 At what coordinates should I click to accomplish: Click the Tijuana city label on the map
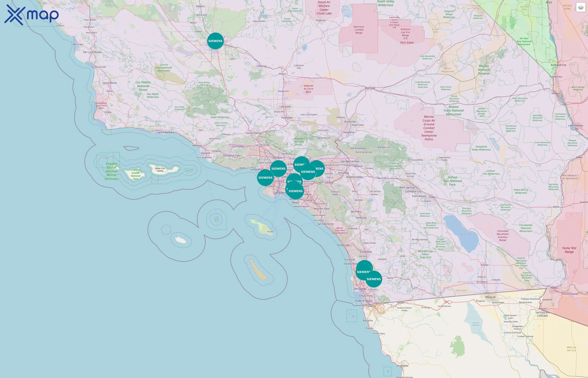(371, 306)
